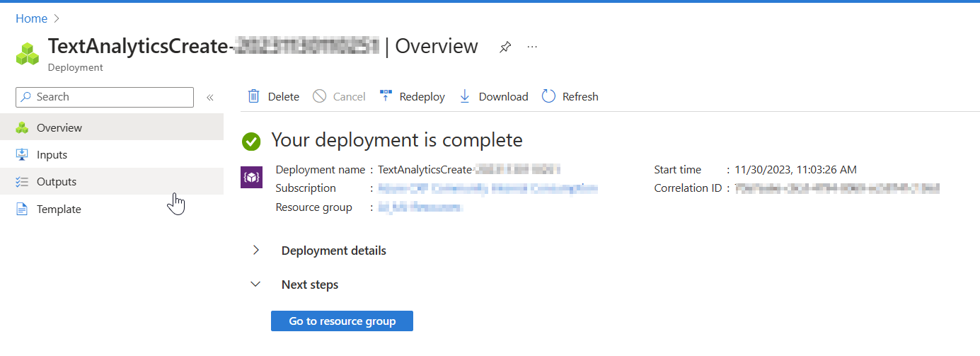Click the Cancel toolbar label
Viewport: 980px width, 356px height.
tap(350, 97)
